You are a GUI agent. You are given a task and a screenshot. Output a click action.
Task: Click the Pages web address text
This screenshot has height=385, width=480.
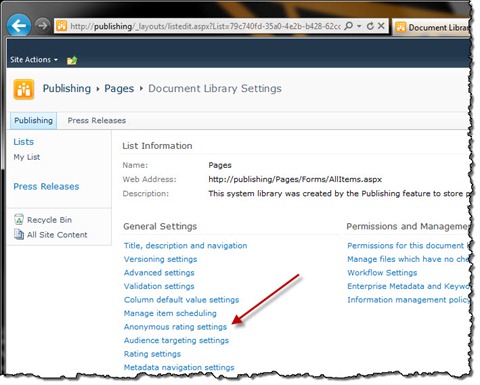pos(295,179)
